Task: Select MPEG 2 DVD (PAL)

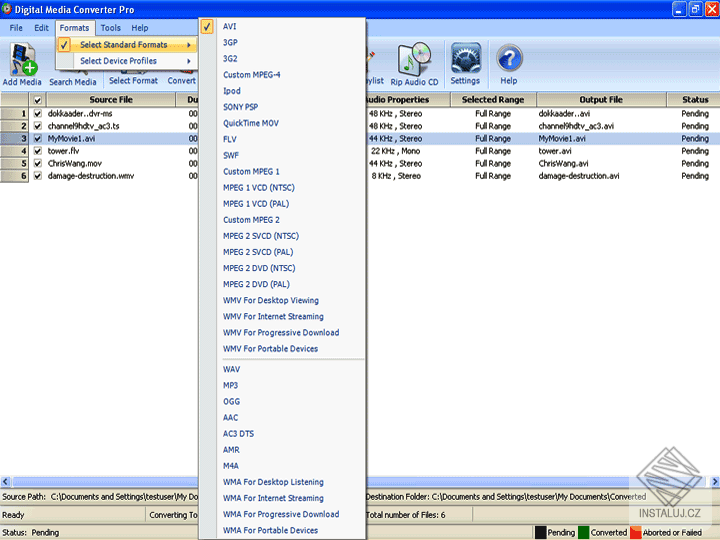Action: coord(282,284)
